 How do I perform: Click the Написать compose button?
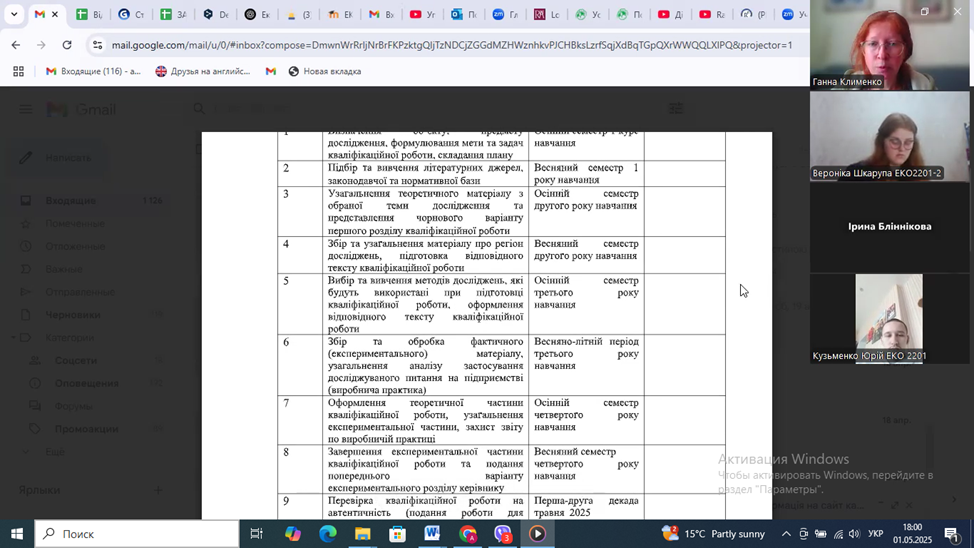point(58,158)
